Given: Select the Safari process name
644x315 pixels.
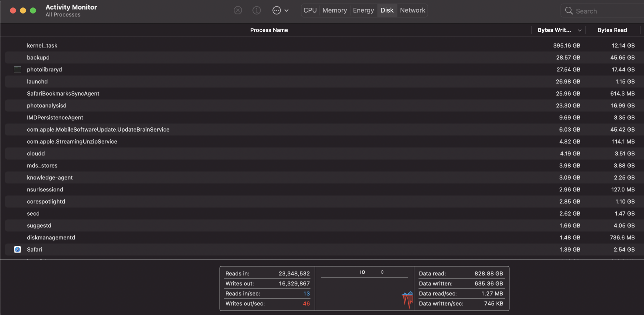Looking at the screenshot, I should tap(34, 250).
